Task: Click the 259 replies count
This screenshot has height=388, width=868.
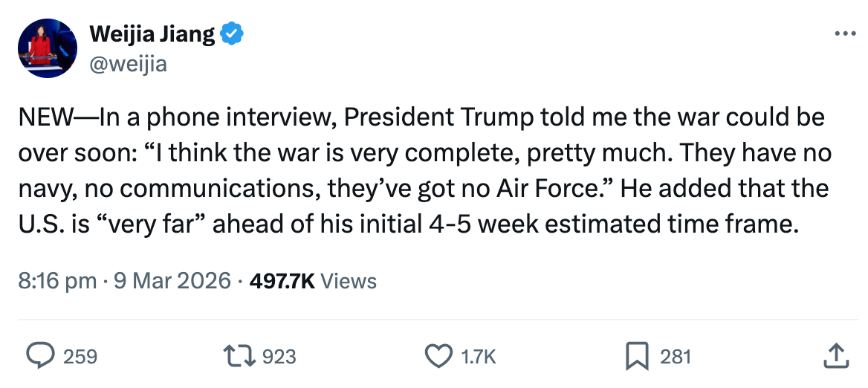Action: tap(80, 357)
